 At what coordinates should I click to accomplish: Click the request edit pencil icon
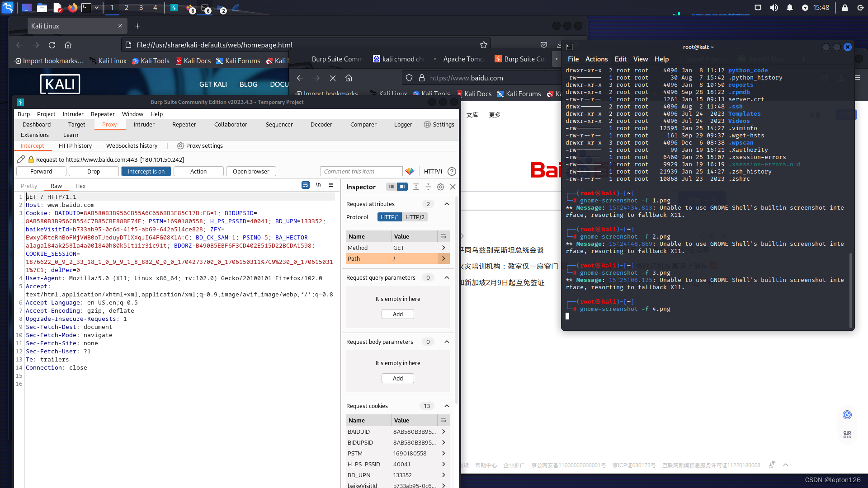[x=21, y=159]
